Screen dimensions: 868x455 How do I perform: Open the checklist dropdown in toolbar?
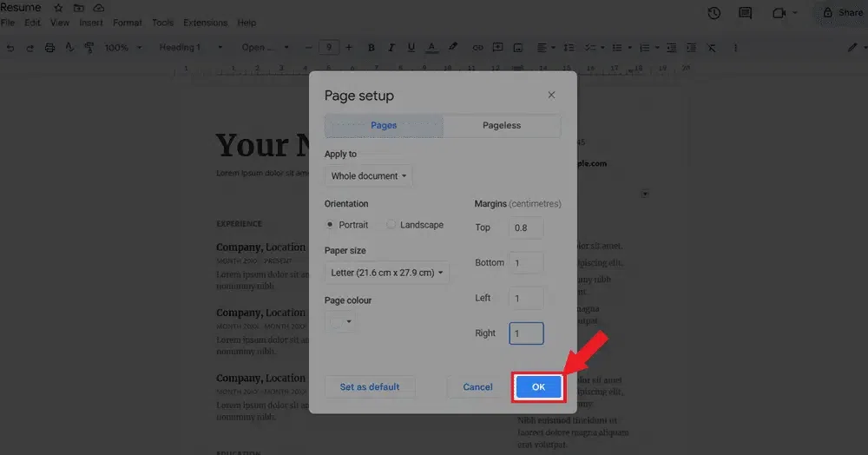click(595, 48)
